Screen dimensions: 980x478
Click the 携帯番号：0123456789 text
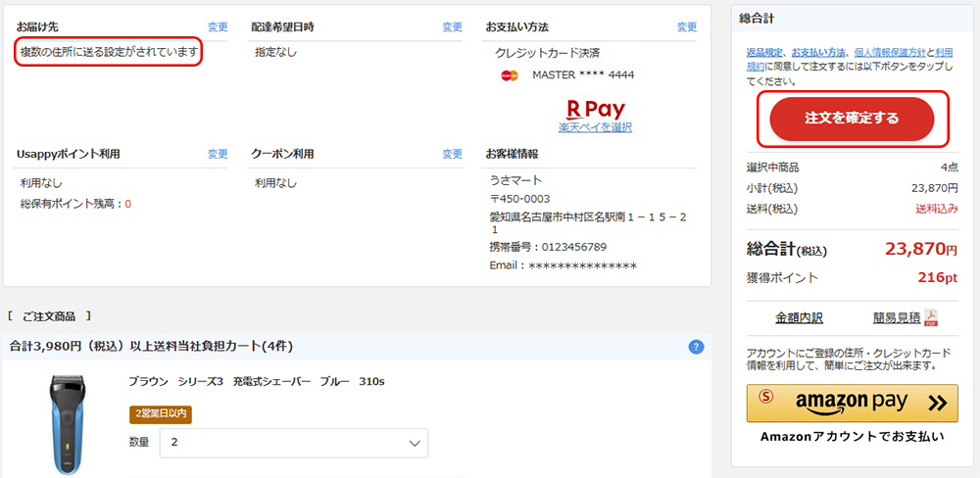click(x=548, y=246)
